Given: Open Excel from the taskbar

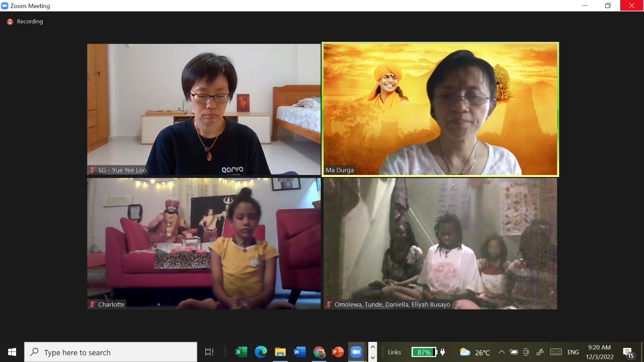Looking at the screenshot, I should click(241, 352).
